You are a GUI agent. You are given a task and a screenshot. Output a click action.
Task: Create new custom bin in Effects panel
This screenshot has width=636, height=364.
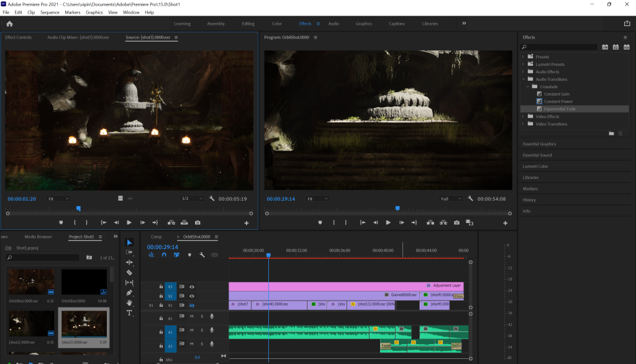(611, 134)
